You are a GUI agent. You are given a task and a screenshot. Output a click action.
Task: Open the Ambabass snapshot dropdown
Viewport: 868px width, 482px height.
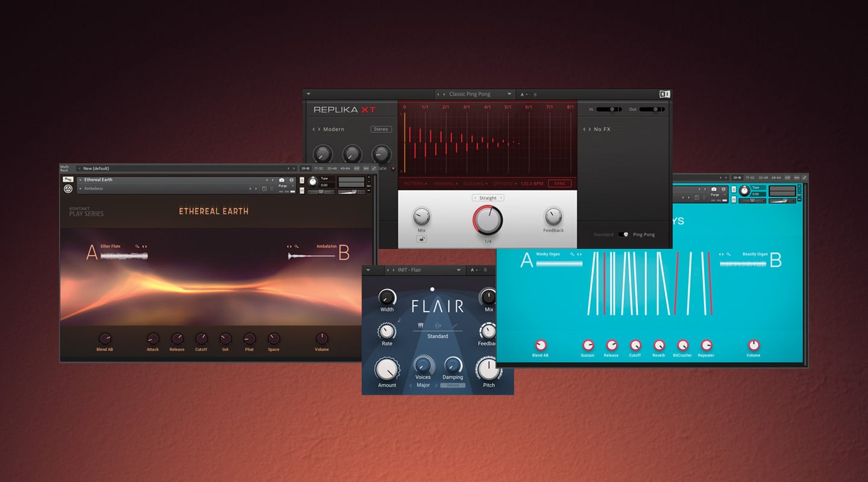pos(80,189)
